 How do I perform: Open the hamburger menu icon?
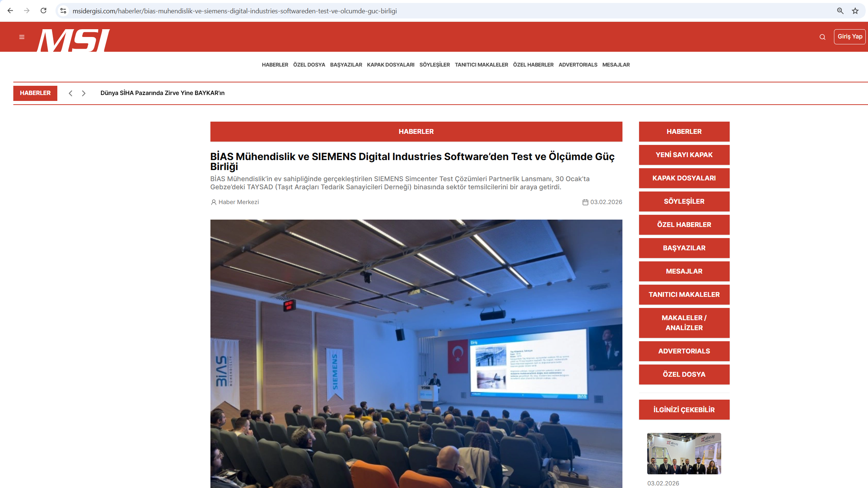(x=22, y=37)
